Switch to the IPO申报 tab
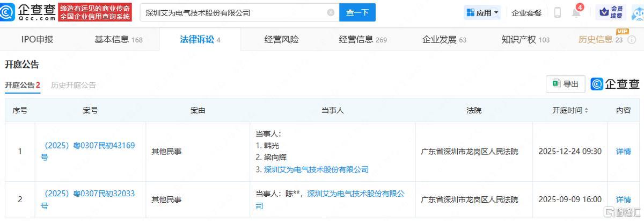Viewport: 644px width, 221px height. 37,39
